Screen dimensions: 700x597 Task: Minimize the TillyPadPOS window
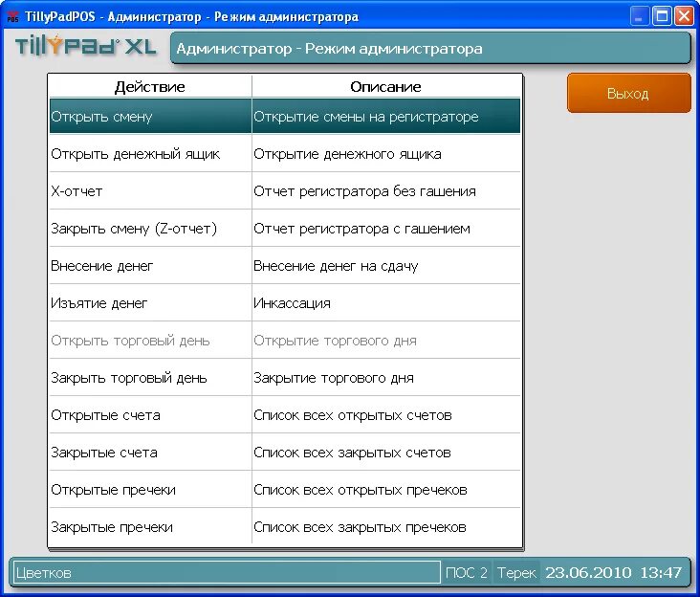640,16
